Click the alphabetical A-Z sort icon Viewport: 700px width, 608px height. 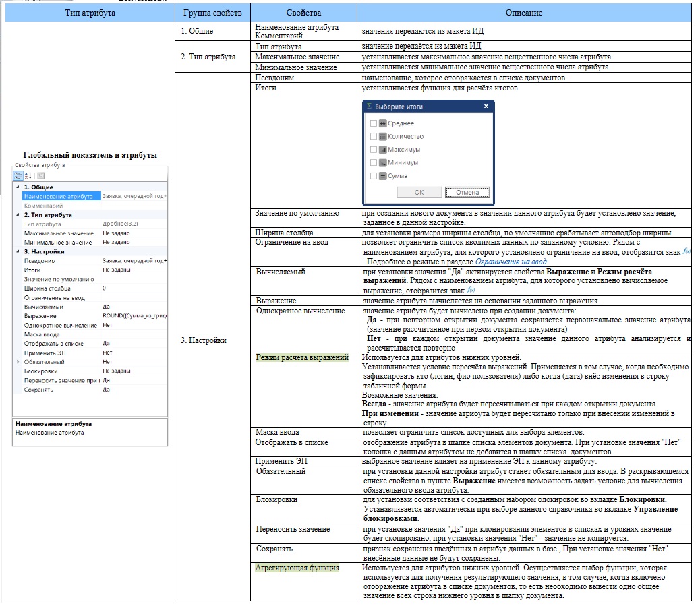pos(28,175)
